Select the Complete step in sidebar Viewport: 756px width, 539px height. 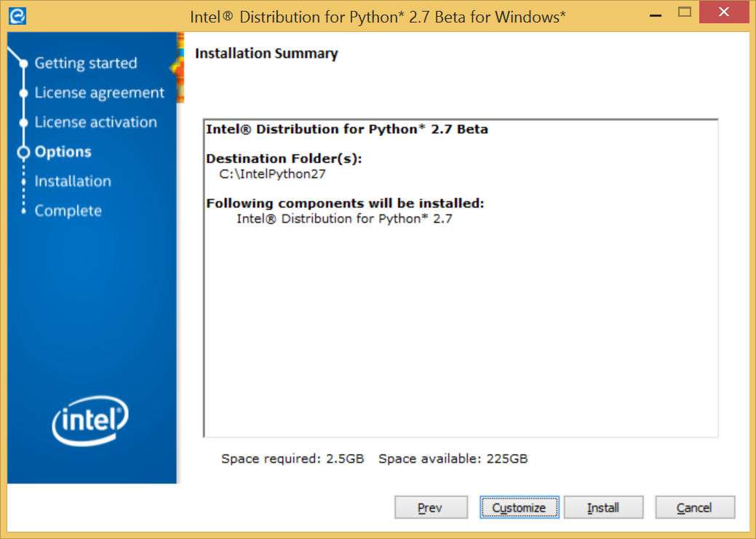point(68,211)
